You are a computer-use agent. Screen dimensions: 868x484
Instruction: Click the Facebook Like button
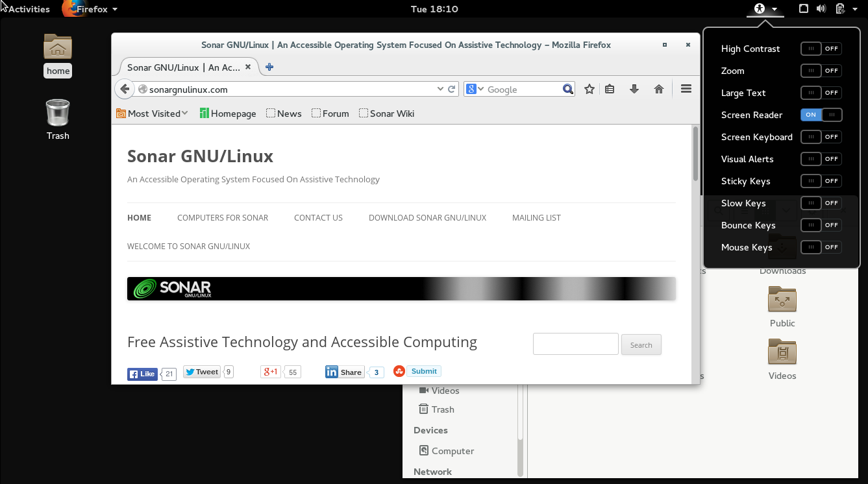(x=143, y=374)
